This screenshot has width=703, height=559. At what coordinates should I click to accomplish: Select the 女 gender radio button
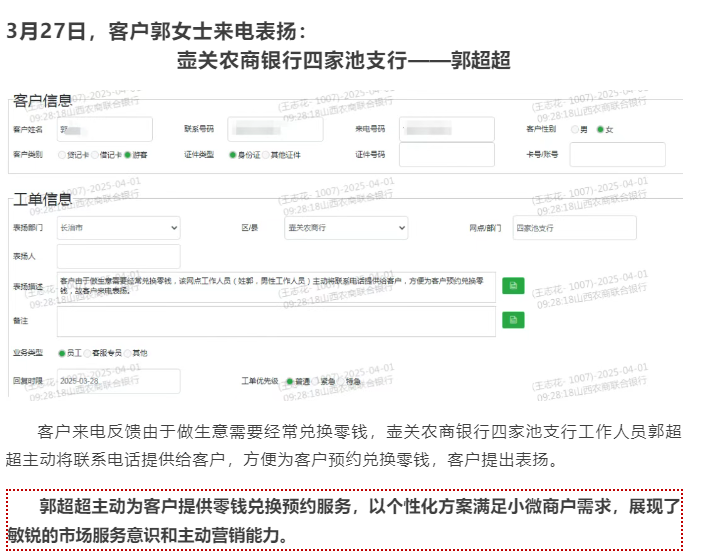[600, 130]
